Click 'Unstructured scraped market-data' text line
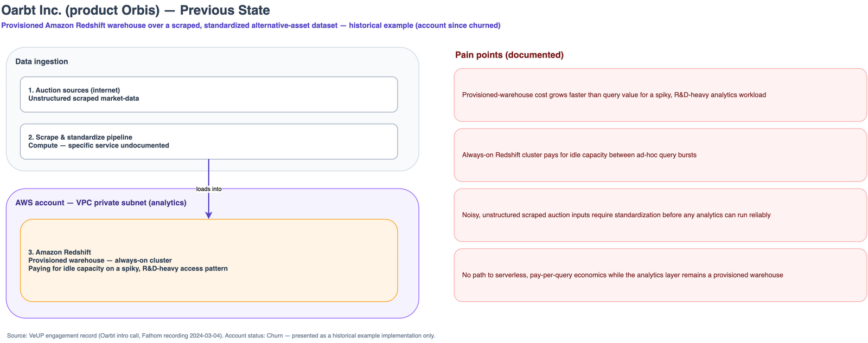The width and height of the screenshot is (868, 343). click(x=84, y=99)
